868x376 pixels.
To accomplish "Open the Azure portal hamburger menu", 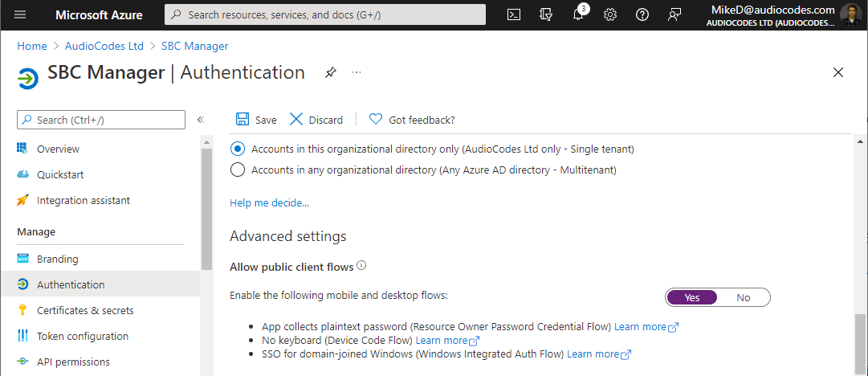I will pyautogui.click(x=21, y=14).
